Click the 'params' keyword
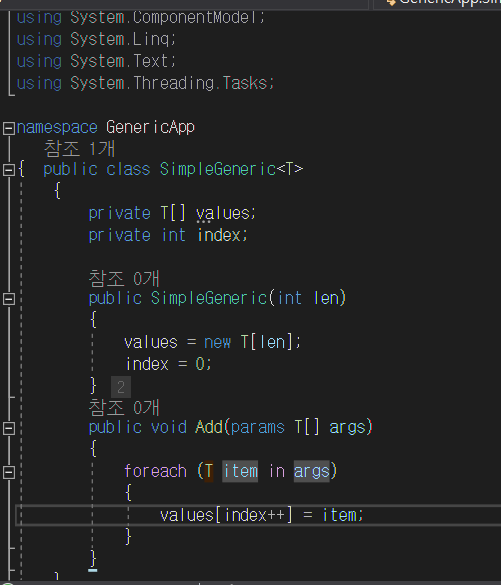Screen dimensions: 501x585 click(258, 428)
